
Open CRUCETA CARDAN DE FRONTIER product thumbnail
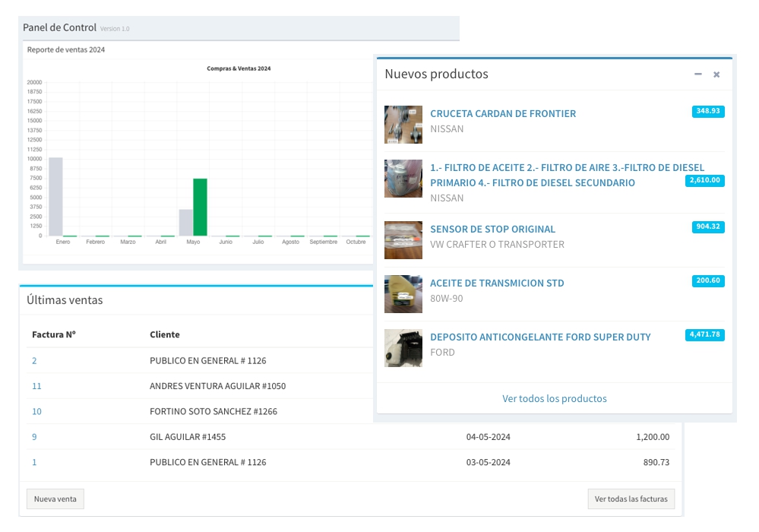pyautogui.click(x=403, y=125)
